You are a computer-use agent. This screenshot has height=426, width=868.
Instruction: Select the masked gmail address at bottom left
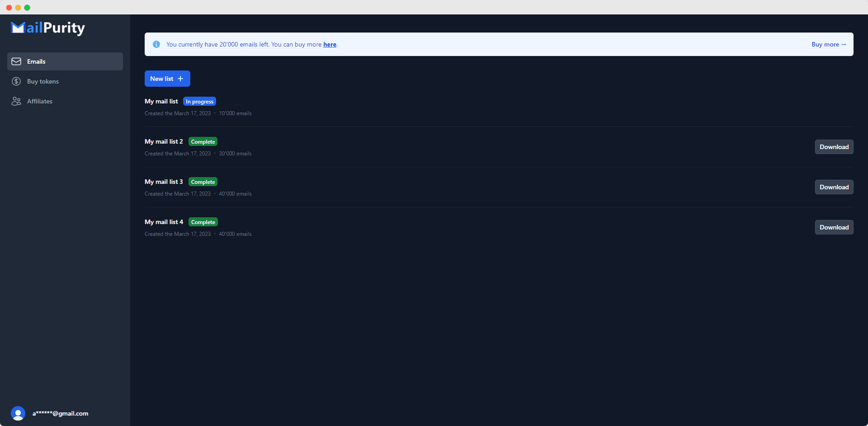click(x=61, y=413)
